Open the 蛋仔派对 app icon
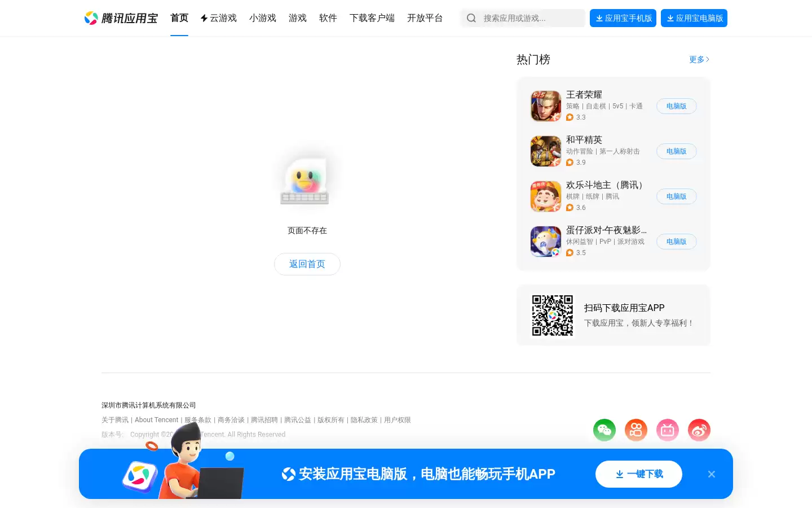812x508 pixels. (x=546, y=242)
